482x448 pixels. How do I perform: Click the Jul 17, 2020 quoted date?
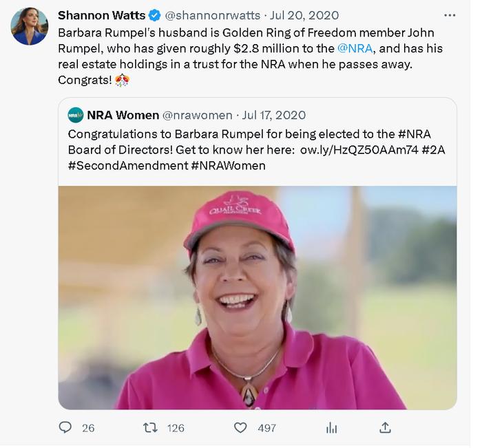tap(273, 115)
